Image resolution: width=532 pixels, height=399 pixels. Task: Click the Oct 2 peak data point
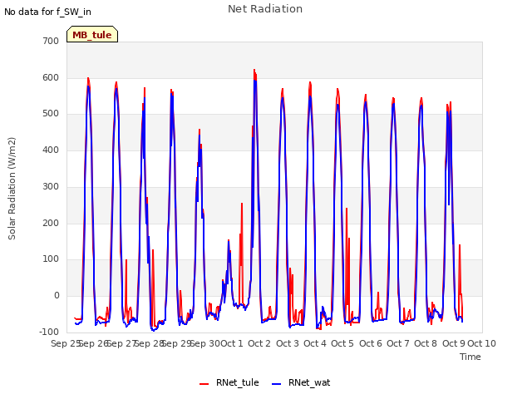(254, 70)
